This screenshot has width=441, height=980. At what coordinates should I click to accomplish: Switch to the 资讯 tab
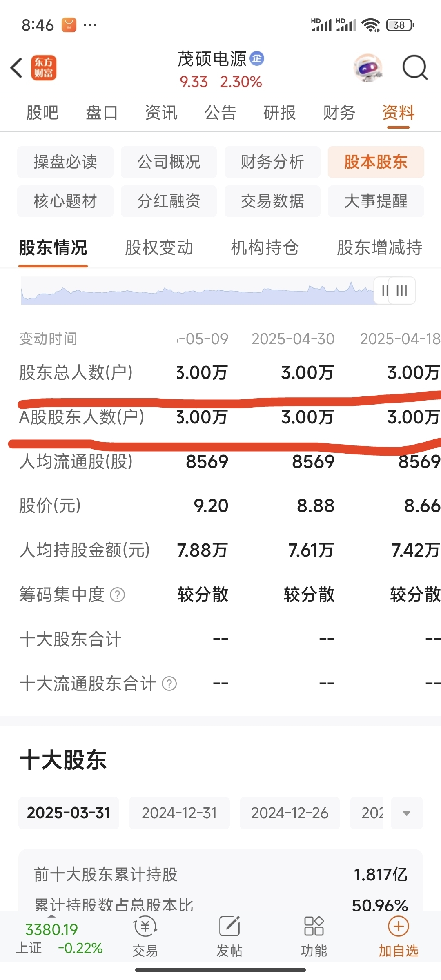coord(161,112)
